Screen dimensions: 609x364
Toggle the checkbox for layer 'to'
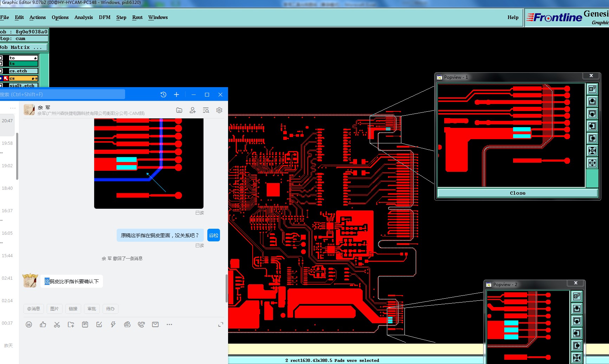point(1,58)
